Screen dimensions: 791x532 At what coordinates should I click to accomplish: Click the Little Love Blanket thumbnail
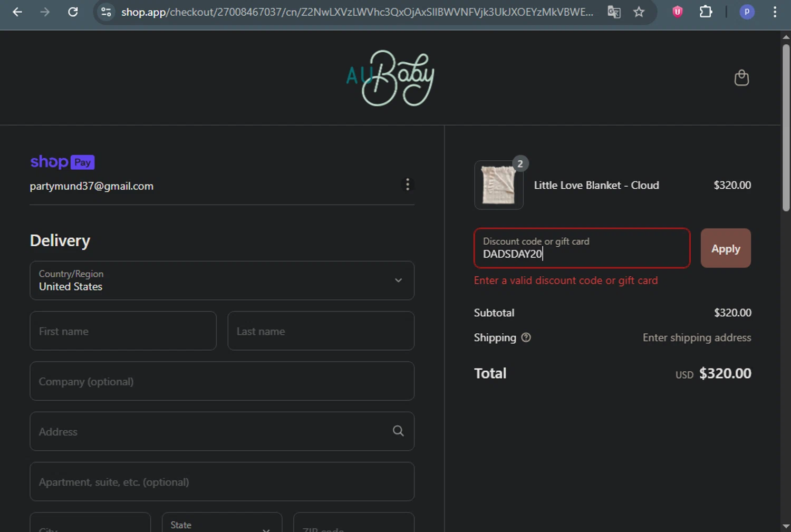tap(499, 185)
